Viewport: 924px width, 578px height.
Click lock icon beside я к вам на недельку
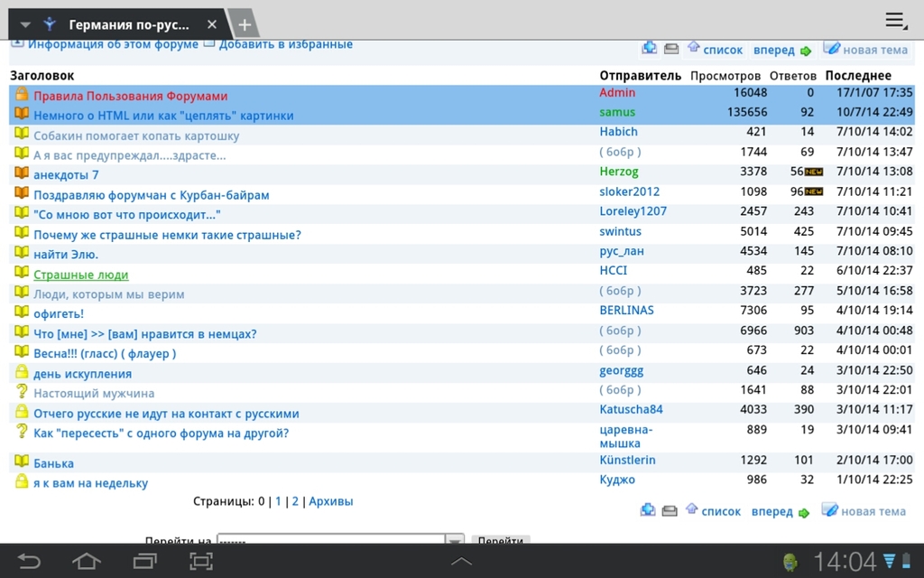pos(22,480)
